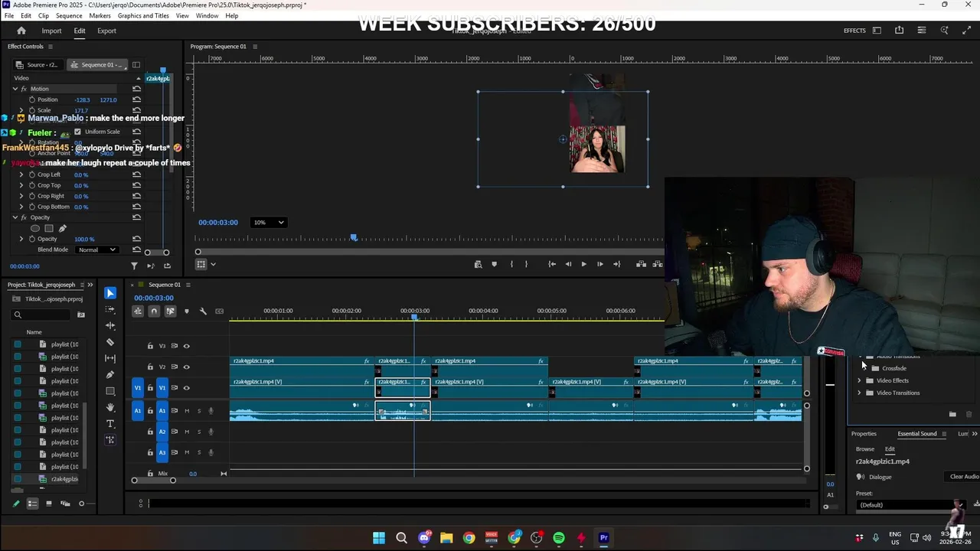Screen dimensions: 980x551
Task: Toggle V2 track output eye
Action: [186, 367]
